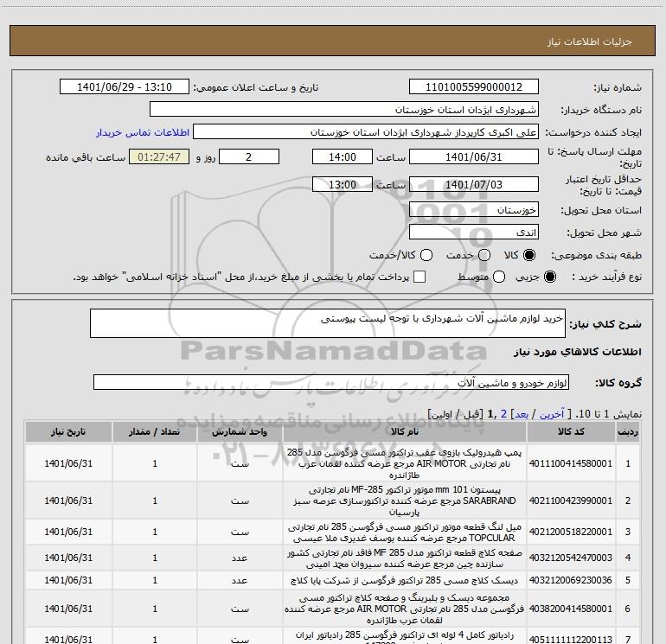Click the goods group field لوازم خودرو
Image resolution: width=666 pixels, height=644 pixels.
point(331,382)
